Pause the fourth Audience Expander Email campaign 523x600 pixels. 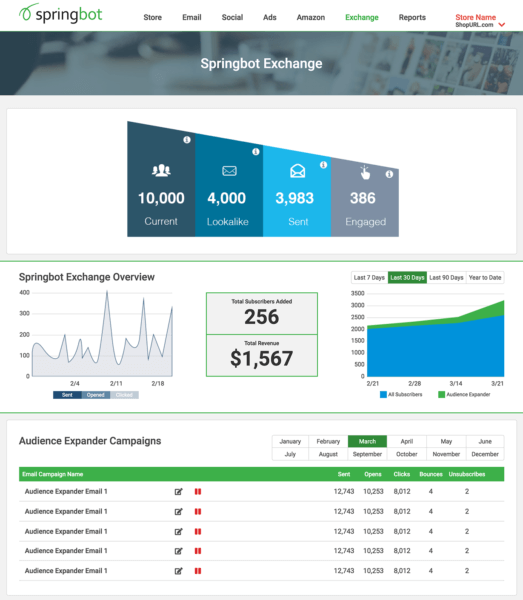[x=198, y=551]
